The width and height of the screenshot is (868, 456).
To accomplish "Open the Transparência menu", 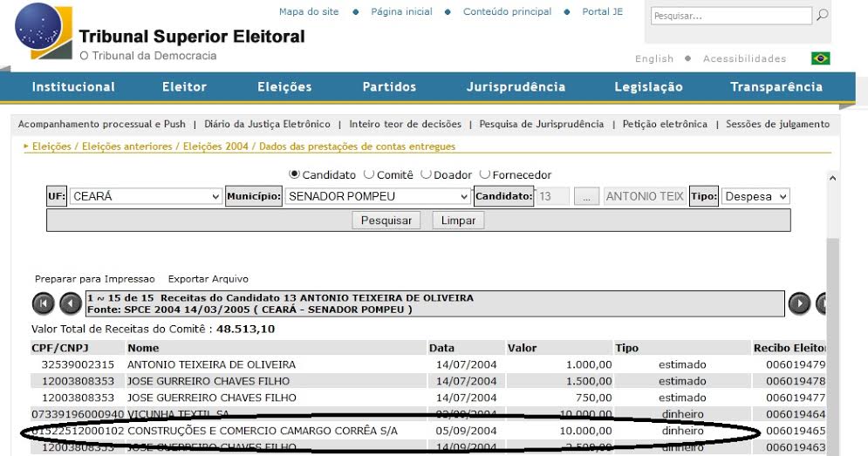I will (776, 87).
